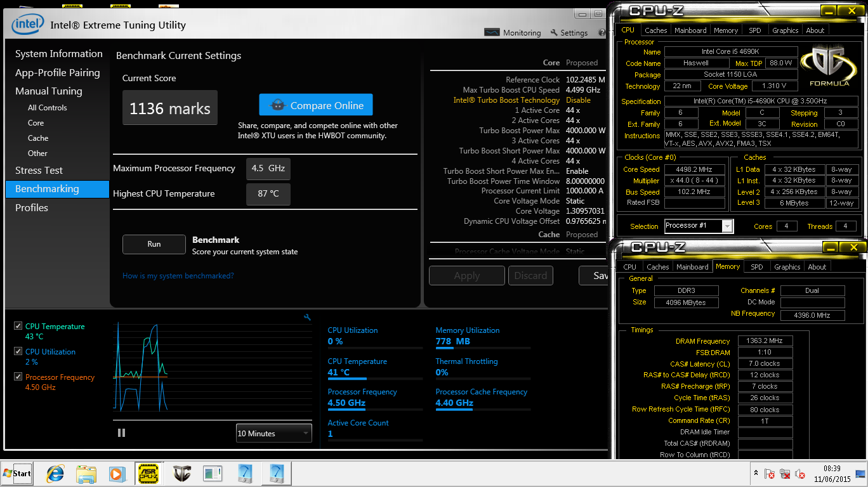This screenshot has height=487, width=868.
Task: Open Stress Test in XTU sidebar
Action: tap(39, 170)
